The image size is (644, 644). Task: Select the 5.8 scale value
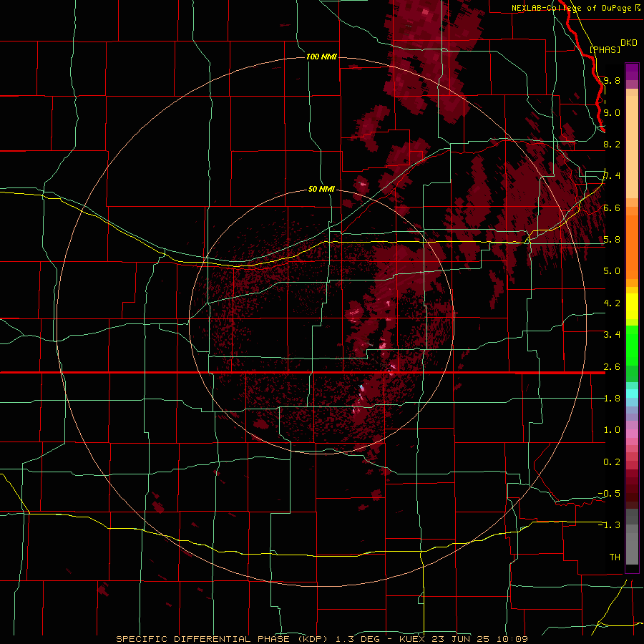[612, 240]
